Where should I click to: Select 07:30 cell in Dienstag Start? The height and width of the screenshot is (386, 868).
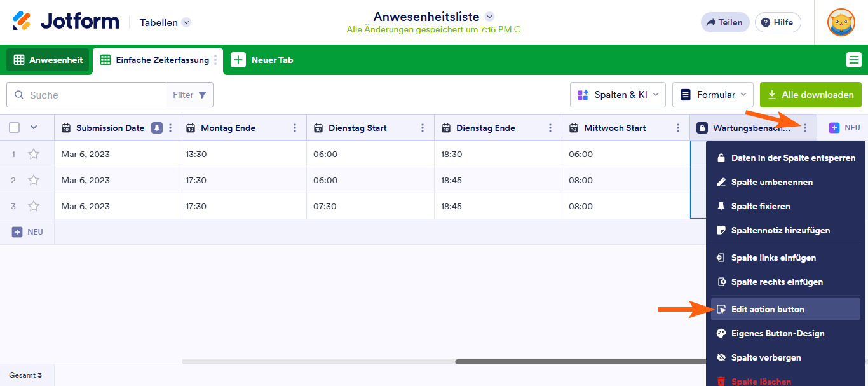(x=370, y=206)
